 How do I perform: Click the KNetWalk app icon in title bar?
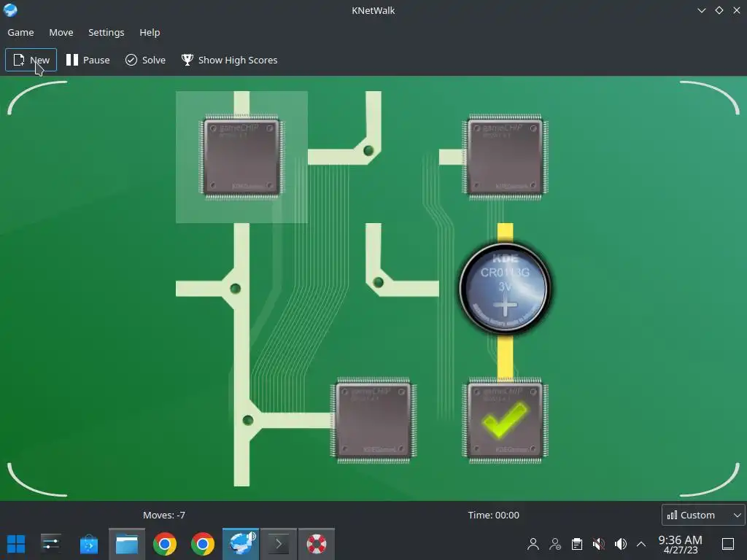[x=10, y=10]
